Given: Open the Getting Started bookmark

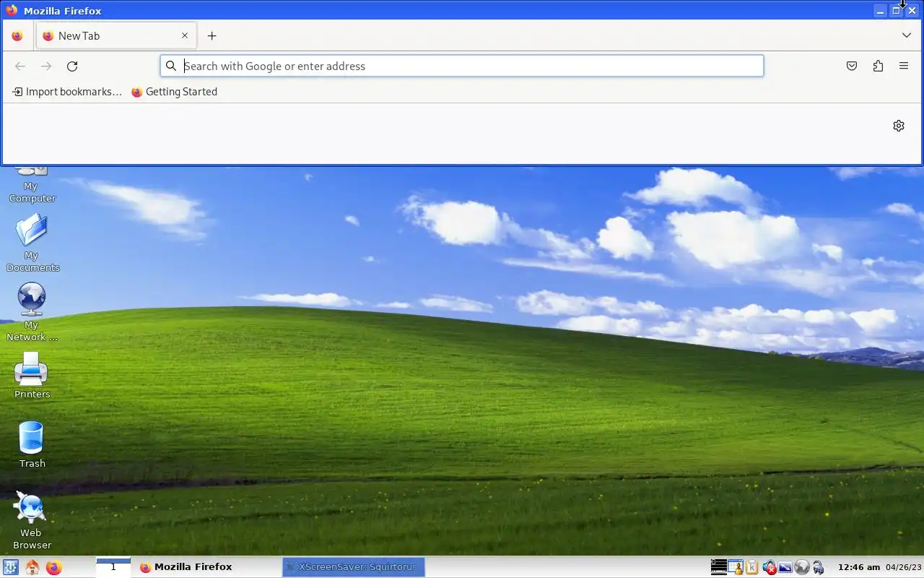Looking at the screenshot, I should pyautogui.click(x=174, y=92).
